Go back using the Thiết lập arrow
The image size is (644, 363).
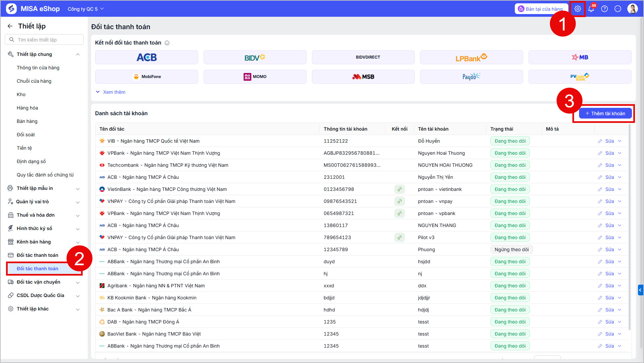10,26
